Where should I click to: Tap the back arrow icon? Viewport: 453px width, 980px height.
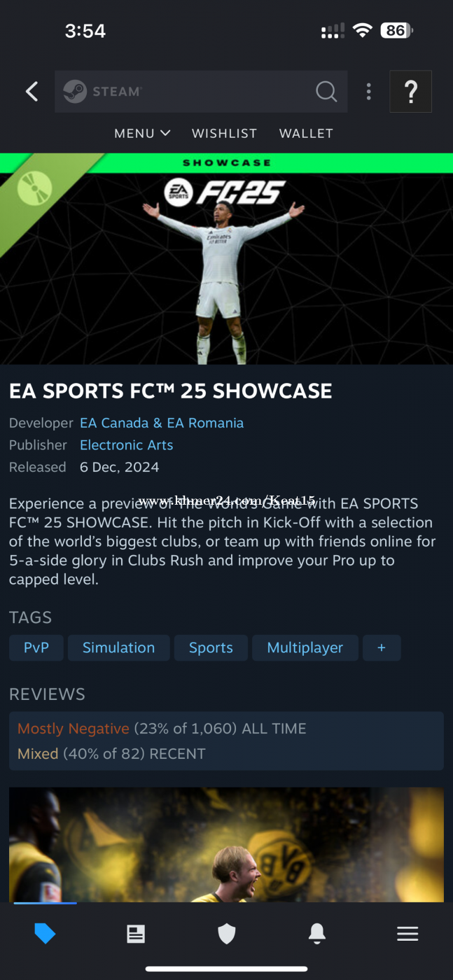pos(32,91)
